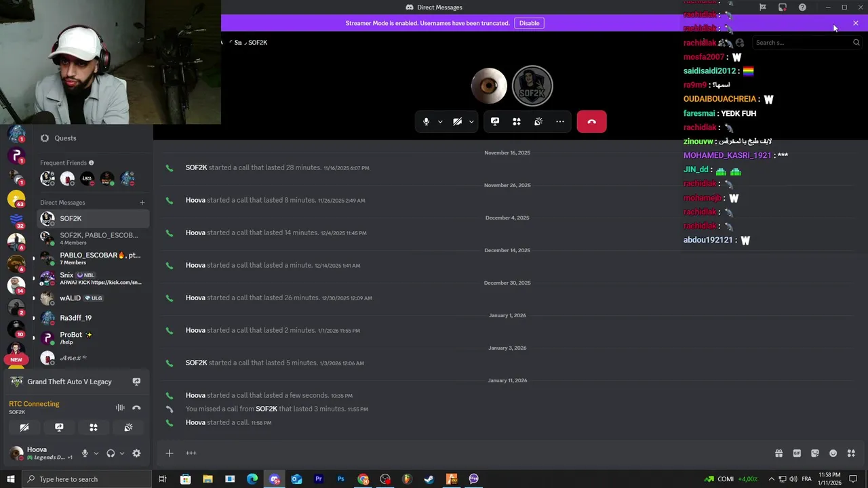
Task: Disable Streamer Mode from the purple banner
Action: (529, 23)
